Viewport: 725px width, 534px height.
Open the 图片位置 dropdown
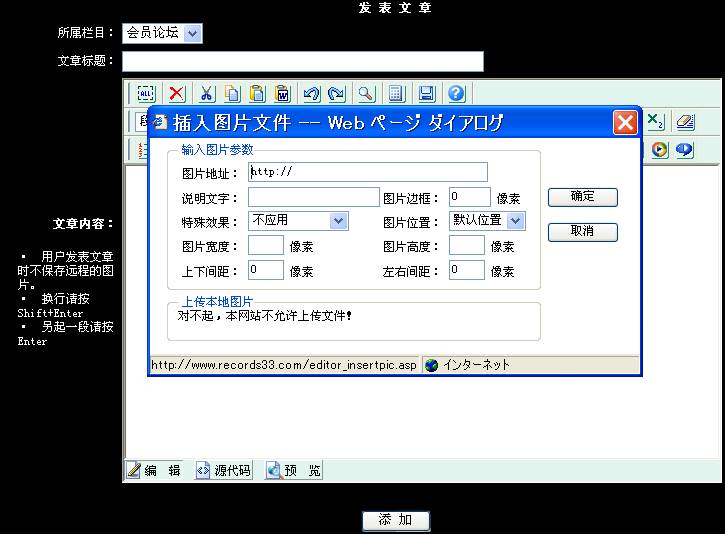tap(515, 220)
